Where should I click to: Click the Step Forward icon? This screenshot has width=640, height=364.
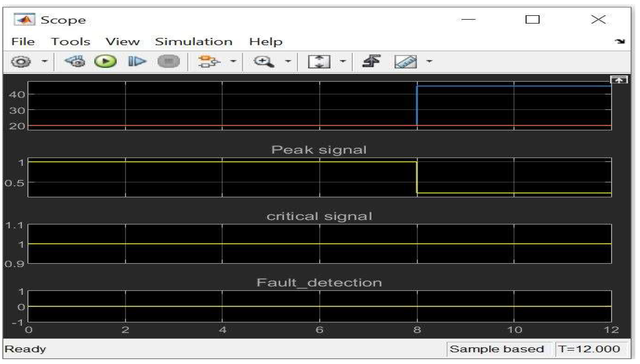(x=136, y=61)
